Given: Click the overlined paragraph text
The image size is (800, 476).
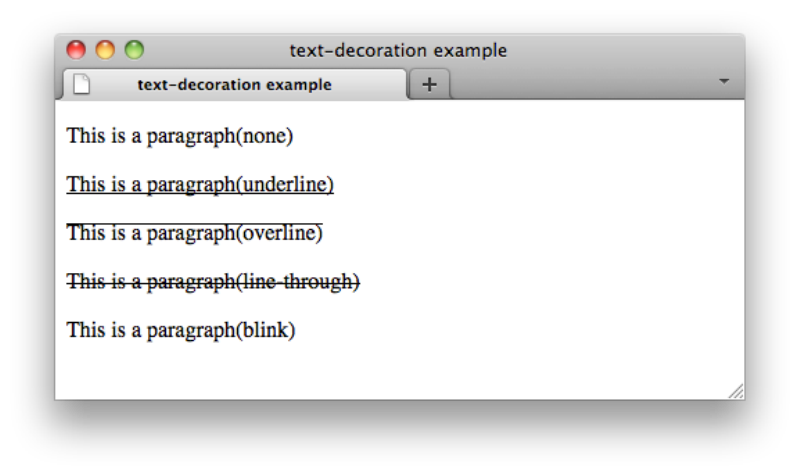Looking at the screenshot, I should (x=195, y=233).
